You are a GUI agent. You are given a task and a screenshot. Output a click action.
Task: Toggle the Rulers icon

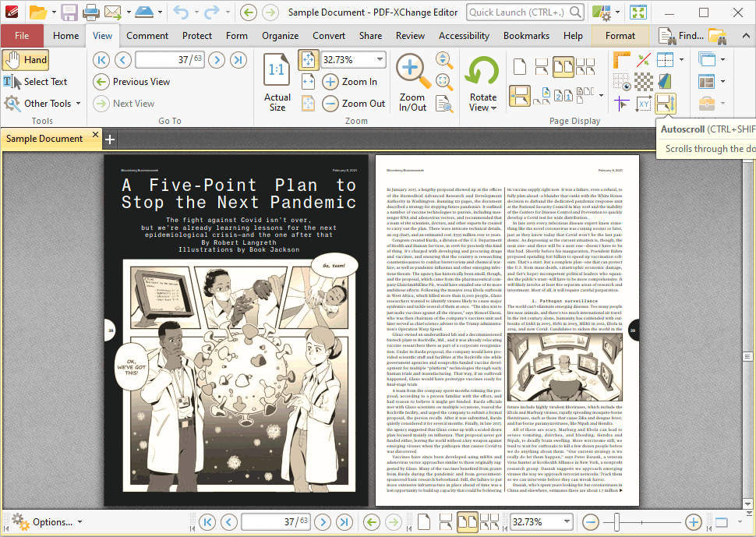(621, 60)
